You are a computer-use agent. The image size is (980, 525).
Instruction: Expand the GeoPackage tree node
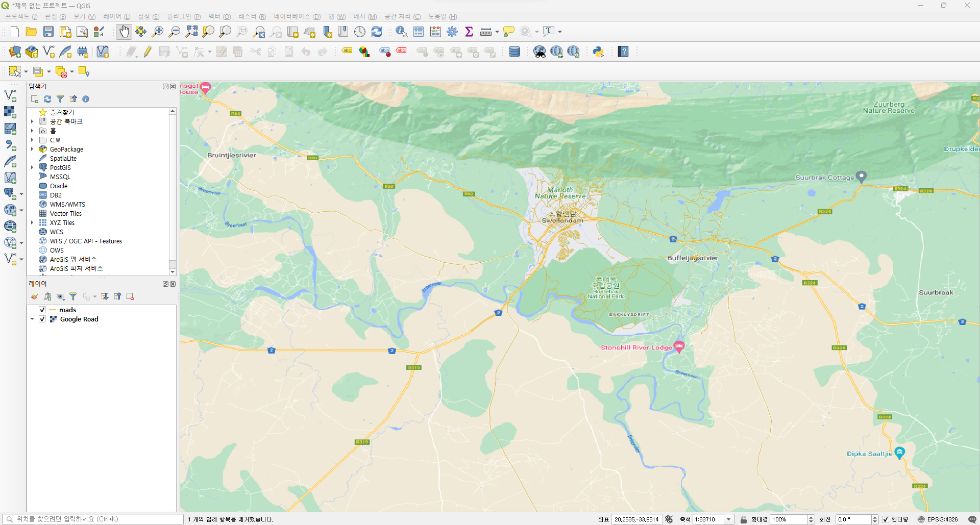pos(32,149)
